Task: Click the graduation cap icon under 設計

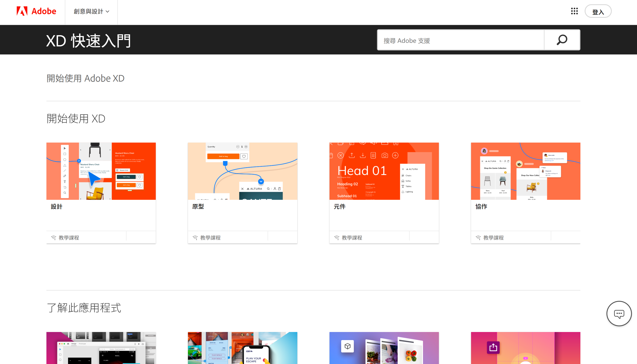Action: pos(53,238)
